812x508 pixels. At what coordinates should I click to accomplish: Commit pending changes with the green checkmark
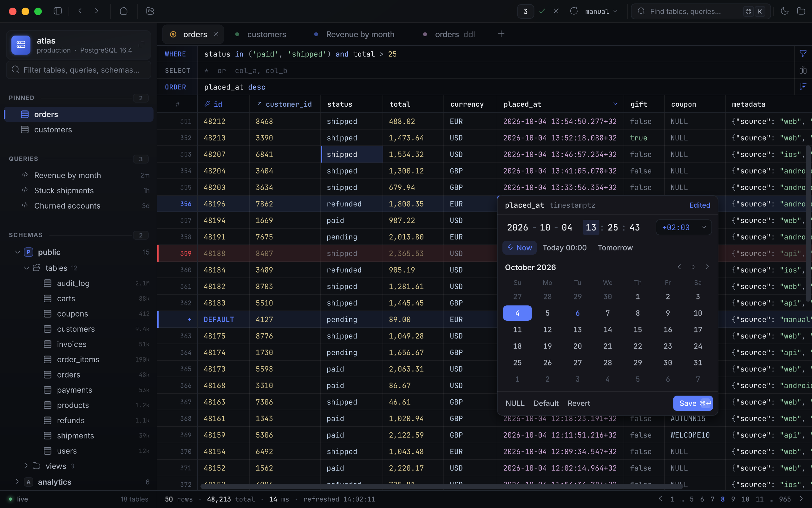[x=542, y=11]
